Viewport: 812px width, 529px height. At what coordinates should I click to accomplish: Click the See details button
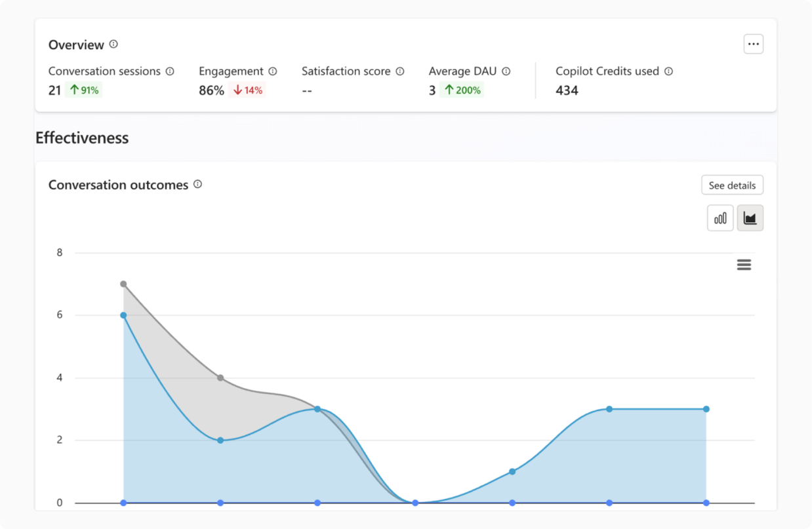click(732, 186)
